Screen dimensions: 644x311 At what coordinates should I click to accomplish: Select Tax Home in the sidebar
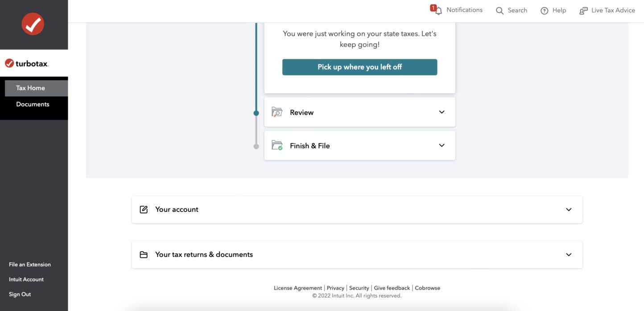(30, 87)
